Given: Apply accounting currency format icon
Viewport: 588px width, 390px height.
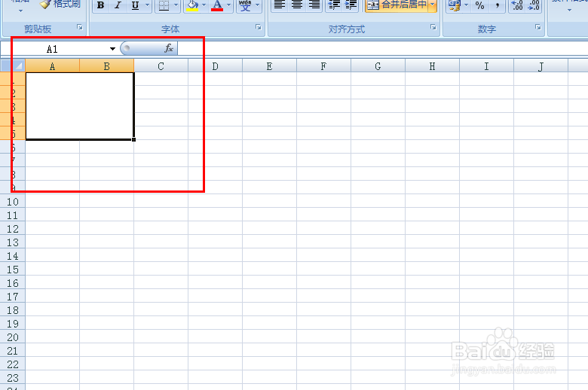Looking at the screenshot, I should 455,5.
